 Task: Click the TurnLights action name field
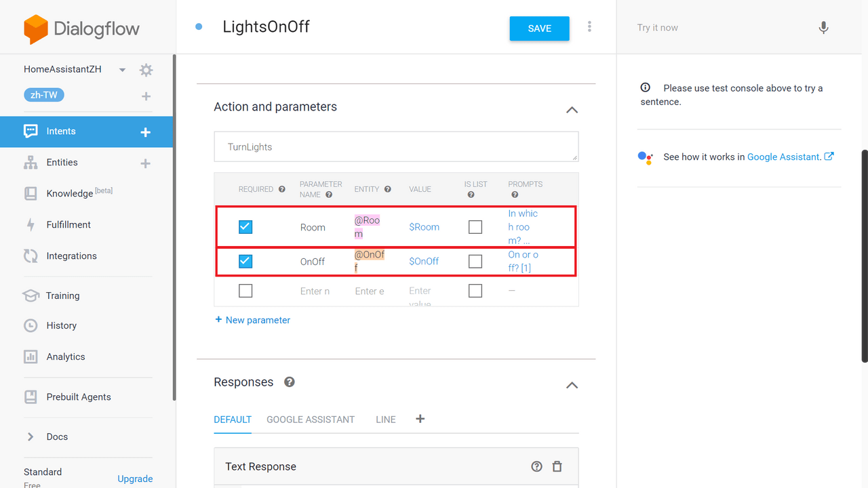396,147
